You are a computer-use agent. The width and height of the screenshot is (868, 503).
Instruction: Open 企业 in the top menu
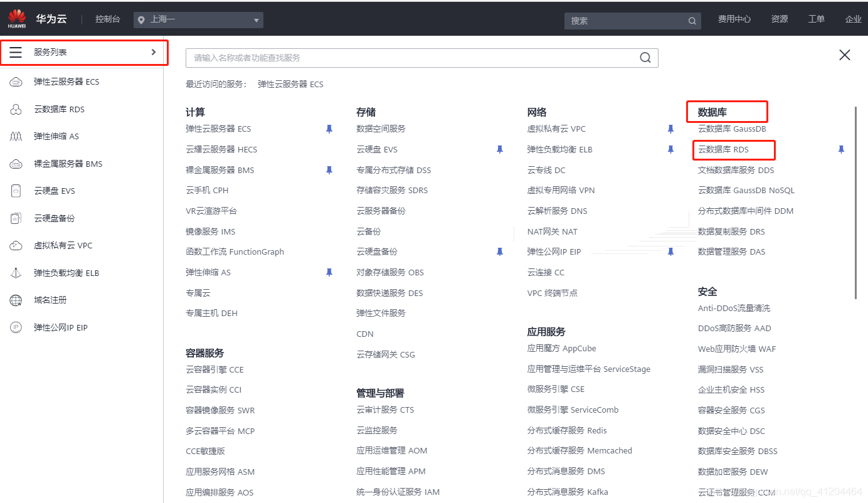pyautogui.click(x=854, y=19)
